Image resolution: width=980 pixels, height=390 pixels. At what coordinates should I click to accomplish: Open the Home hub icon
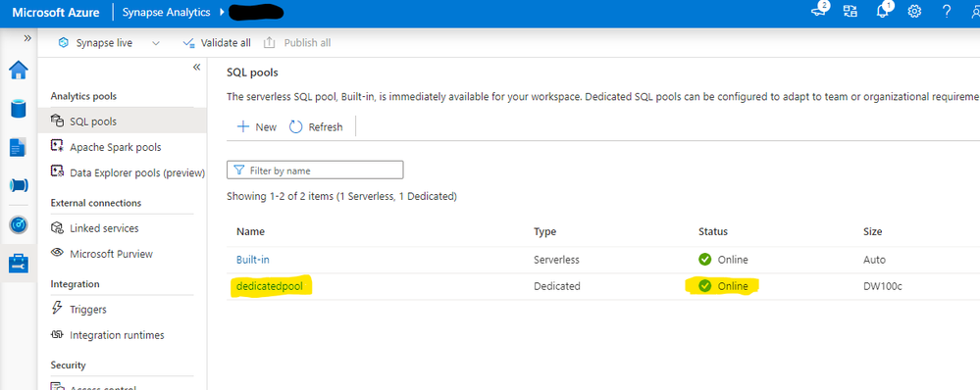pos(18,70)
